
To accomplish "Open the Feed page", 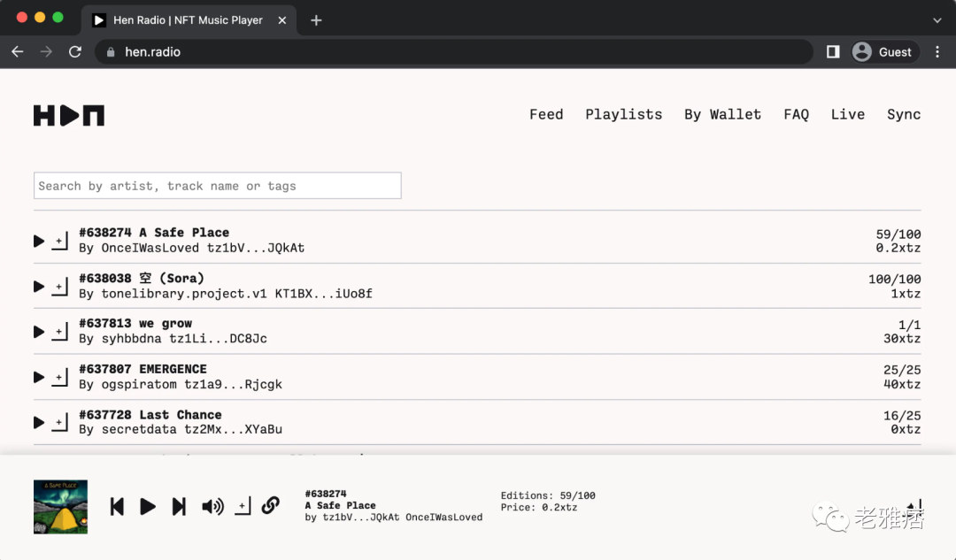I will [x=546, y=114].
